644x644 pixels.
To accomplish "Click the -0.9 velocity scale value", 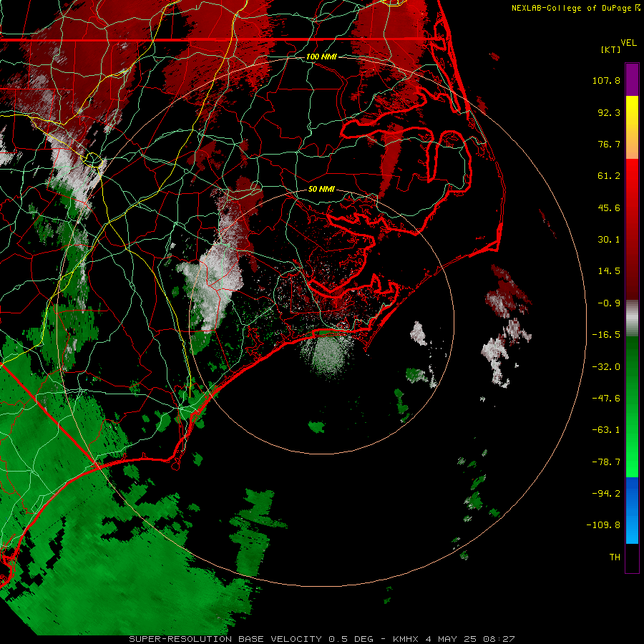I will 609,303.
